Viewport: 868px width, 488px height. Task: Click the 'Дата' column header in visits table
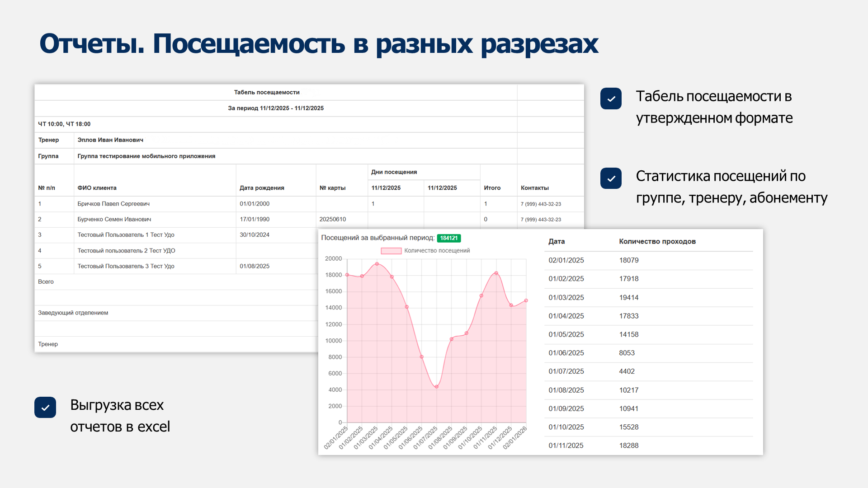557,241
